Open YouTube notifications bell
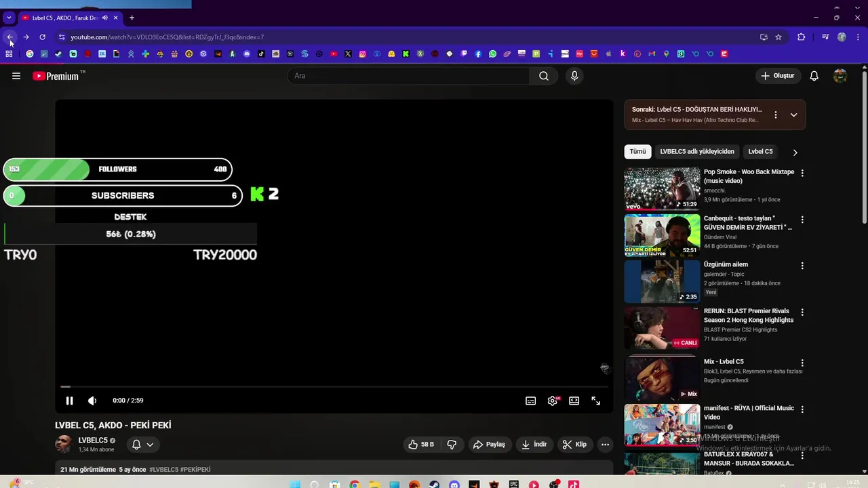The height and width of the screenshot is (488, 868). point(814,76)
